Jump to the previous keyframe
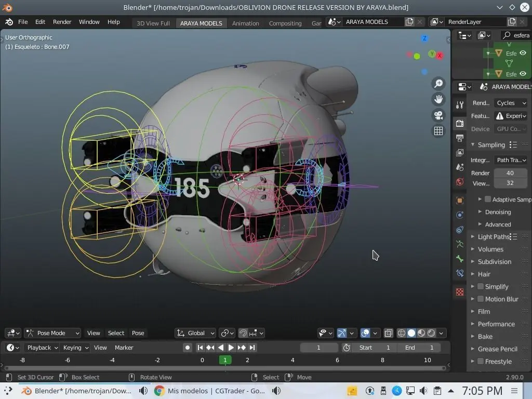 (210, 348)
